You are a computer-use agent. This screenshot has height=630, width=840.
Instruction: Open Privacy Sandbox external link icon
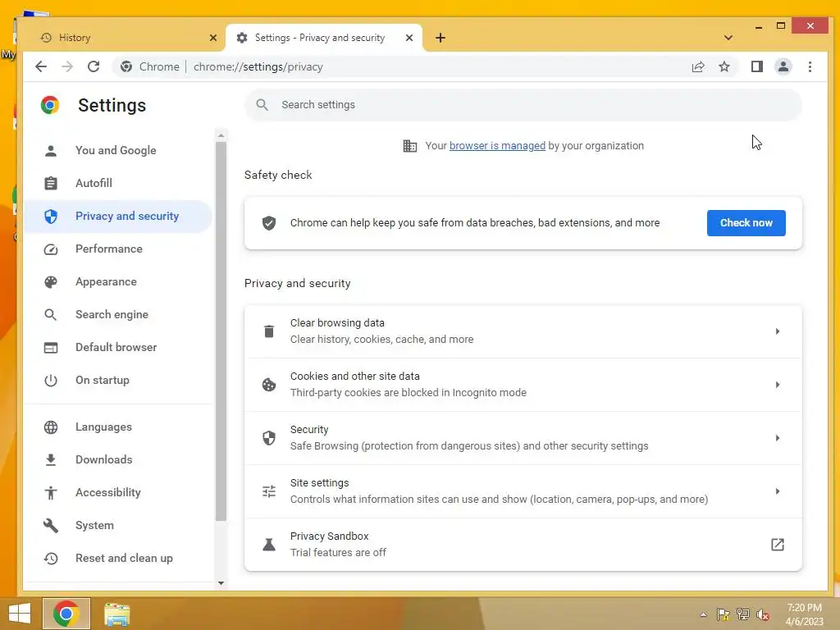click(778, 545)
